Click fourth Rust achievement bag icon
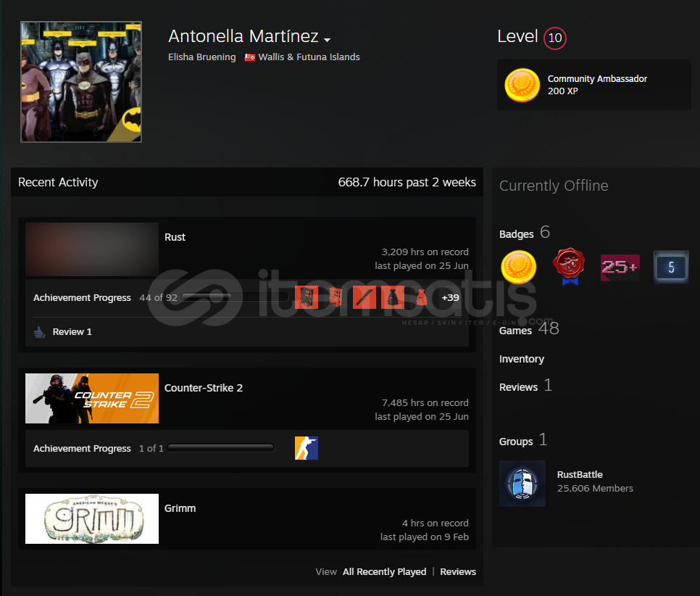Screen dimensions: 700x596 (x=393, y=297)
